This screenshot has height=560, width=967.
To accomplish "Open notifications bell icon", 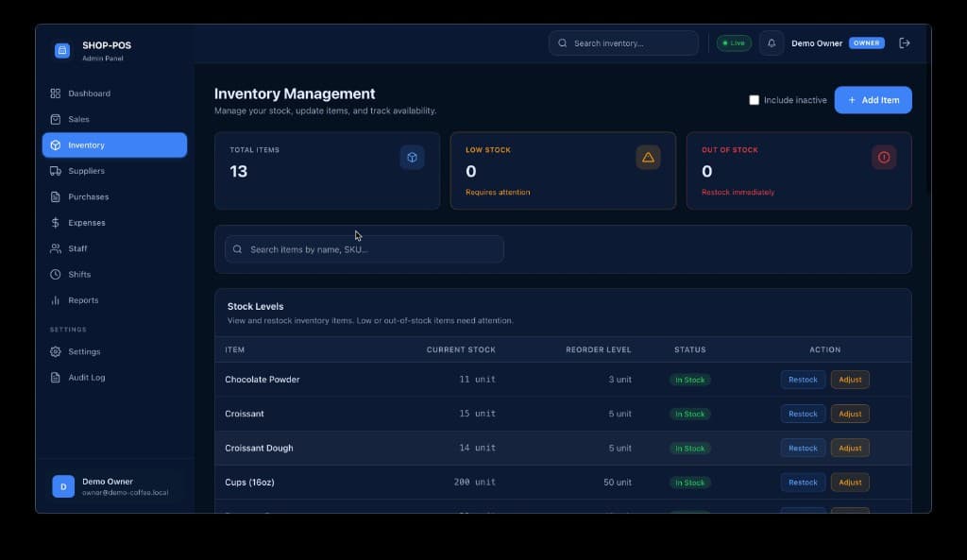I will point(772,43).
